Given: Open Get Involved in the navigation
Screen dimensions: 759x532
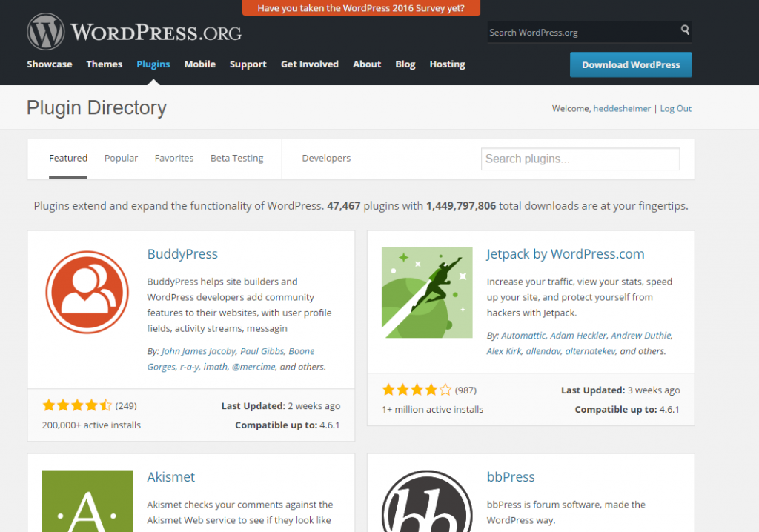Looking at the screenshot, I should (x=310, y=64).
